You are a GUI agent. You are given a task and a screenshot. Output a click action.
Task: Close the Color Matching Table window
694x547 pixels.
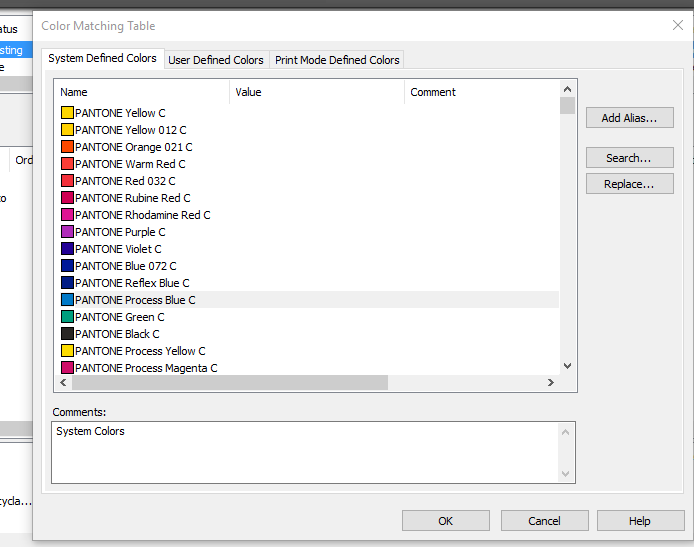pos(678,25)
